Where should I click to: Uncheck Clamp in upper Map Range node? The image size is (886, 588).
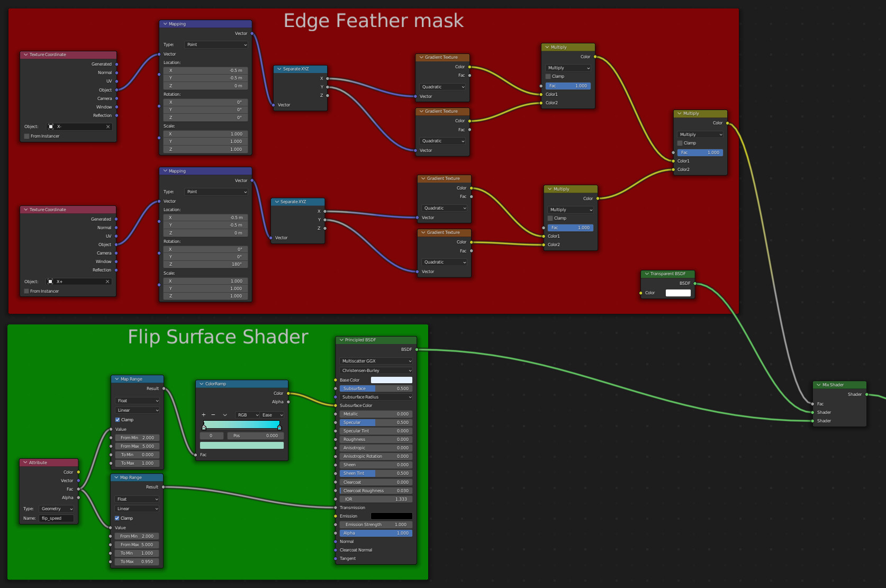tap(117, 420)
